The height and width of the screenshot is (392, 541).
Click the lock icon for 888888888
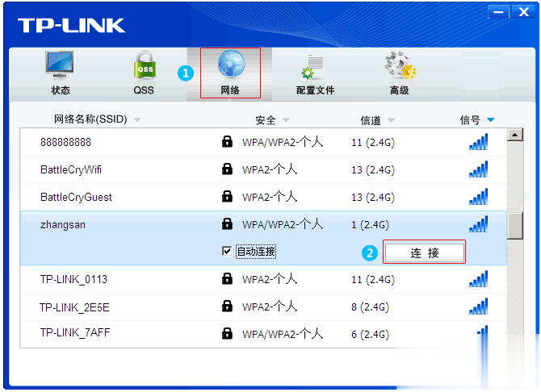pos(227,141)
